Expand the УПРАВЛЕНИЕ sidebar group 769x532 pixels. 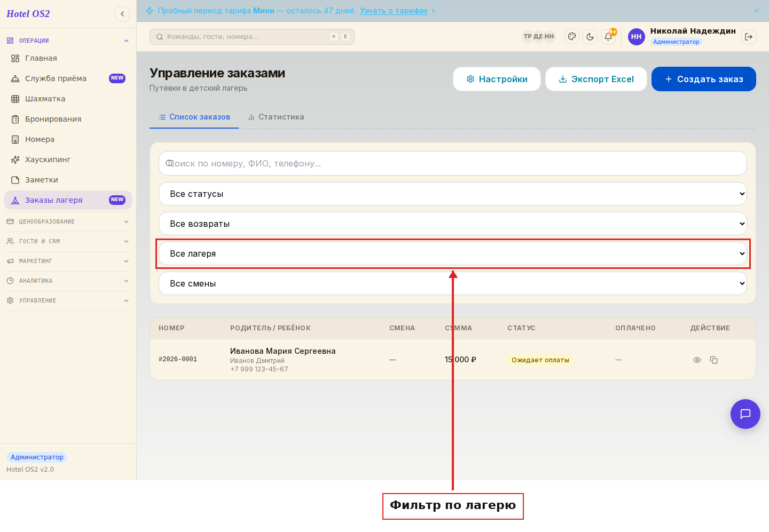(x=68, y=300)
